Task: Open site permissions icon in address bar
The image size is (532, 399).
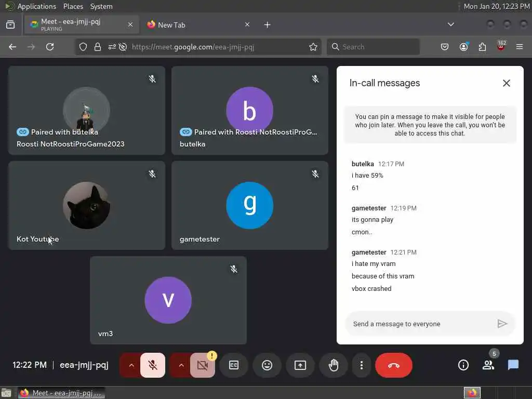Action: point(112,47)
